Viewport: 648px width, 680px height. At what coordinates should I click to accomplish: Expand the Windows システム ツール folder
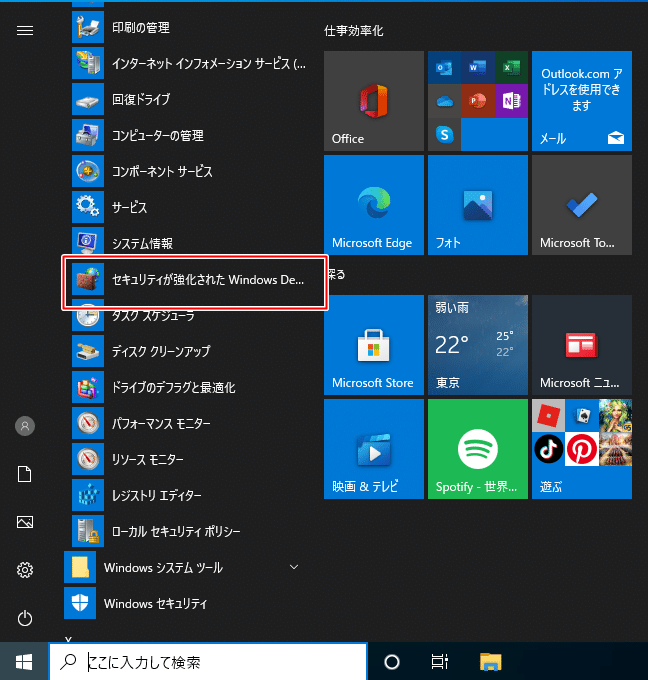click(187, 567)
